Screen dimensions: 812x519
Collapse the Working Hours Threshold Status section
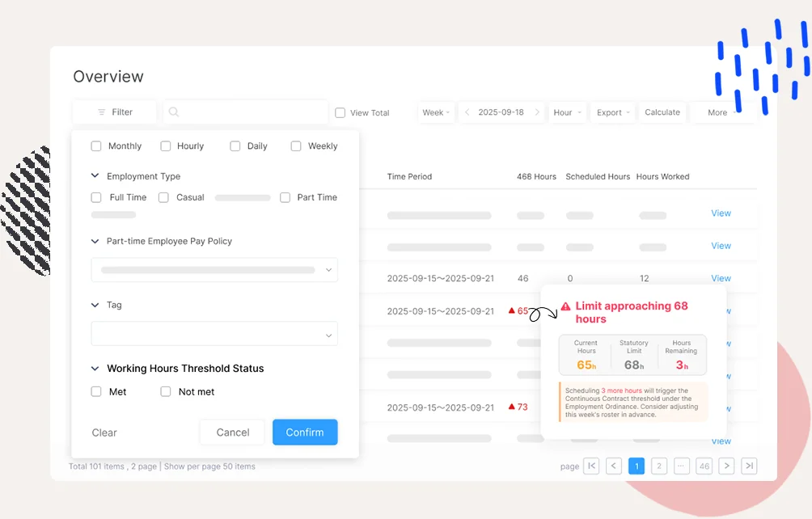tap(95, 369)
